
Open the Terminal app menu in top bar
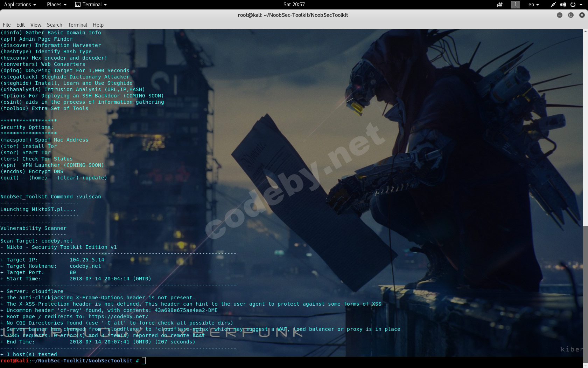tap(91, 5)
